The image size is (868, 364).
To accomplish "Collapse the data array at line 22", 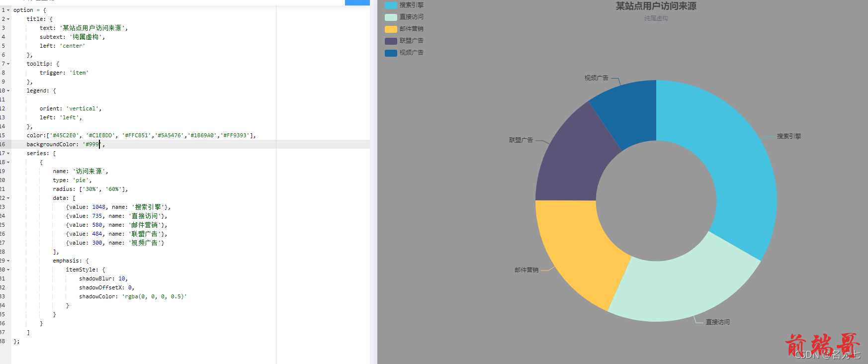I will coord(8,198).
